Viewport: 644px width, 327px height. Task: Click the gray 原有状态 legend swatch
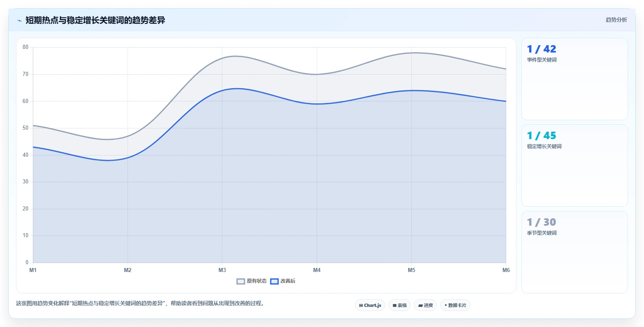[241, 281]
